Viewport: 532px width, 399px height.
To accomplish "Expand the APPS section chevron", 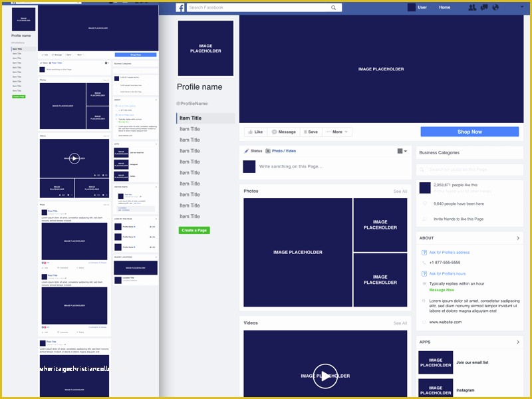I will [518, 342].
